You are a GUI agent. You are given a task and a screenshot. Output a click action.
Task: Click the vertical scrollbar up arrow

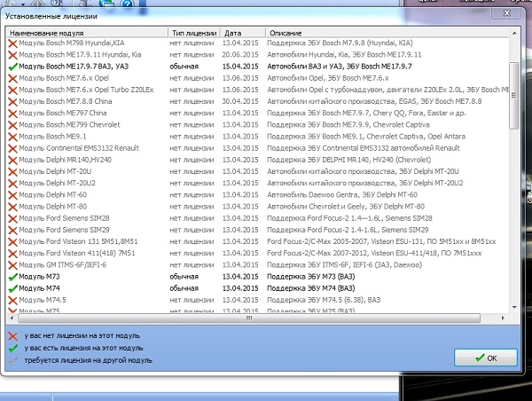click(515, 32)
